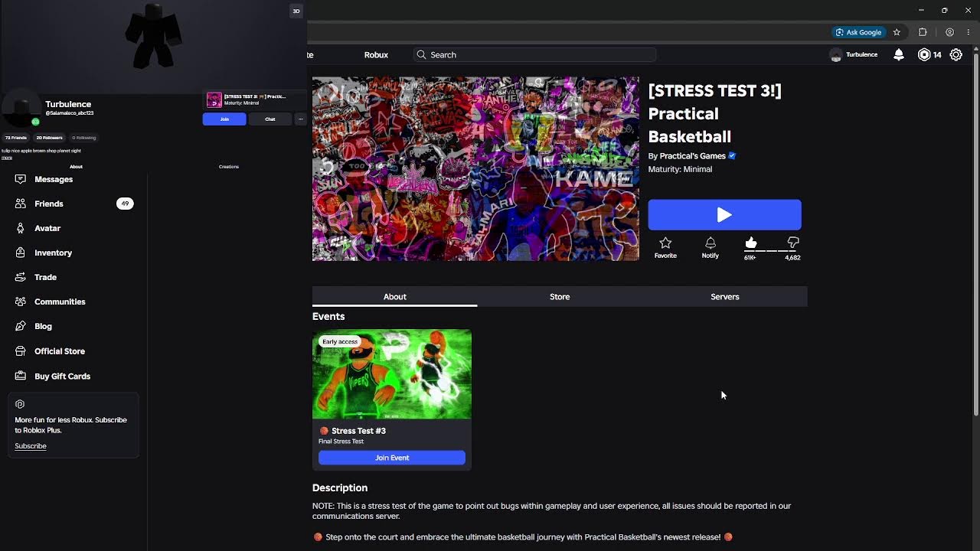Viewport: 980px width, 551px height.
Task: Select the profile Creations tab
Action: 229,166
